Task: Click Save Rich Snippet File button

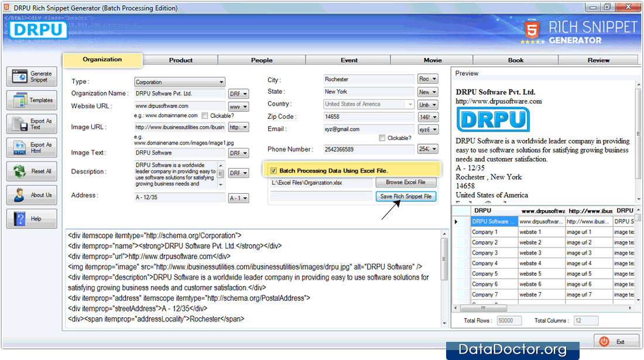Action: 406,197
